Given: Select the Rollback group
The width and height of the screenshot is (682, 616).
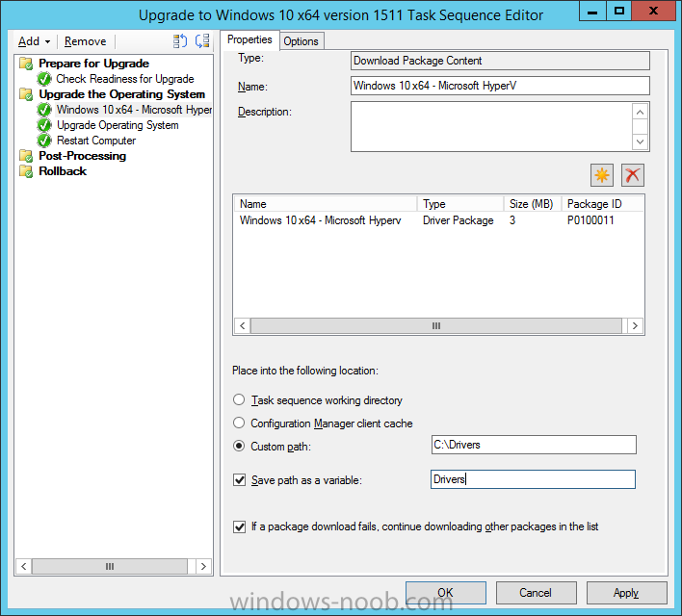Looking at the screenshot, I should click(x=63, y=171).
